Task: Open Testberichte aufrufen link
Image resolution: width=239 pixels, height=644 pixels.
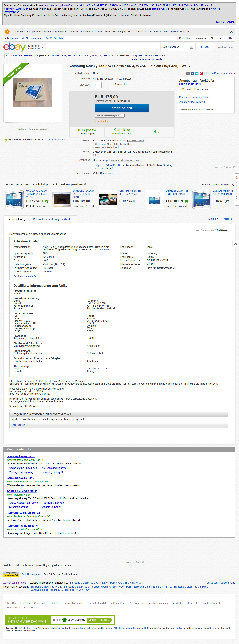Action: click(25, 276)
